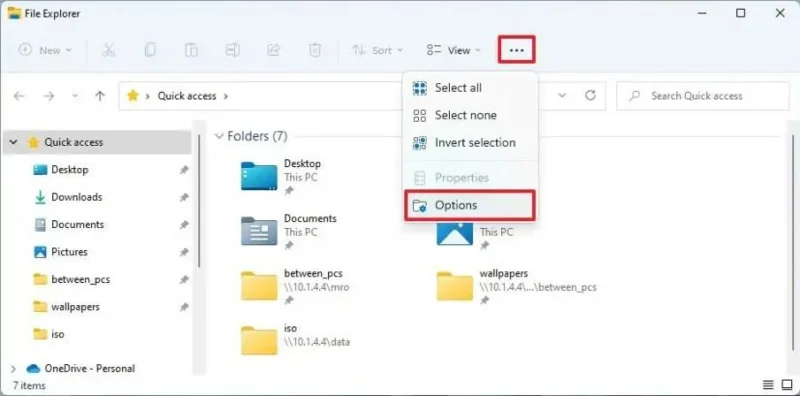Viewport: 800px width, 396px height.
Task: Click the pin icon beside sidebar between_pcs
Action: tap(184, 280)
